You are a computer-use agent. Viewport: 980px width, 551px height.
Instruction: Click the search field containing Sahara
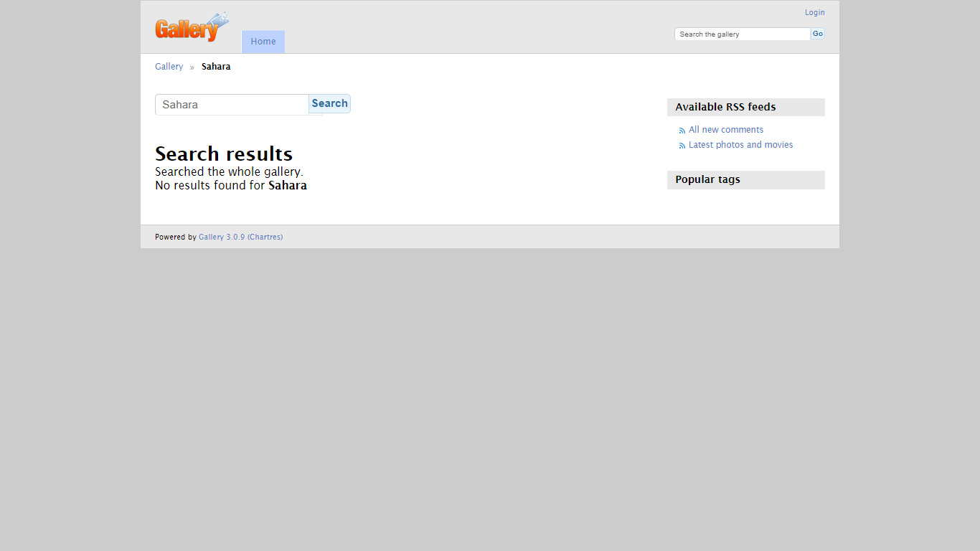[232, 105]
